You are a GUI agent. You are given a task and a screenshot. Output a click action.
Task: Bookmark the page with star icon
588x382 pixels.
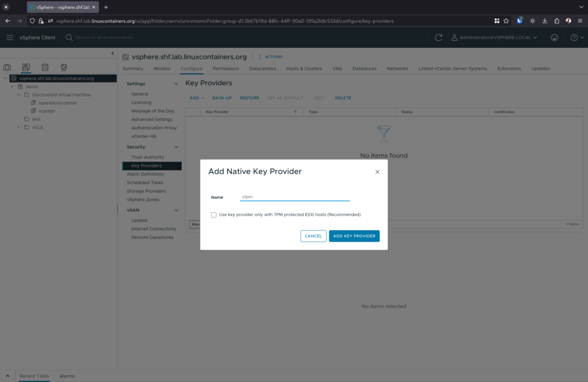click(506, 21)
